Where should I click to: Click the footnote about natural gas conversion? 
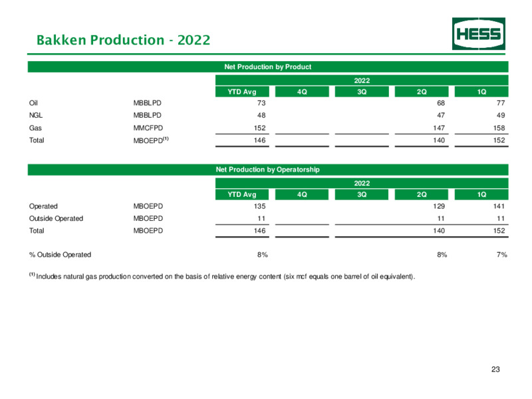pos(222,277)
